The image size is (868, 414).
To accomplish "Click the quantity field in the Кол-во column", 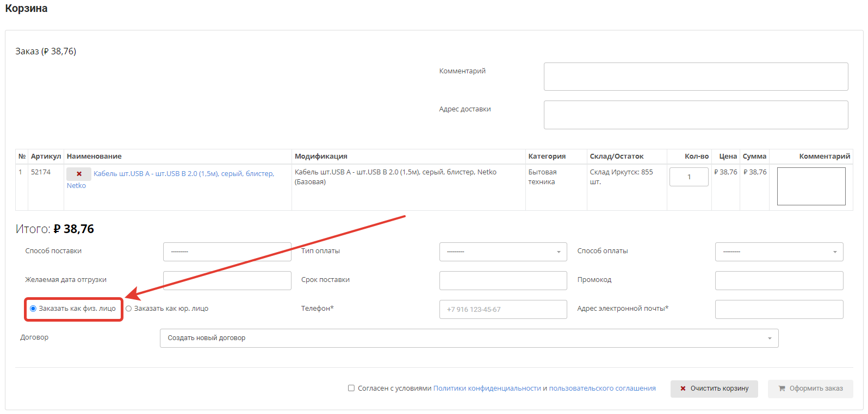I will pos(689,177).
